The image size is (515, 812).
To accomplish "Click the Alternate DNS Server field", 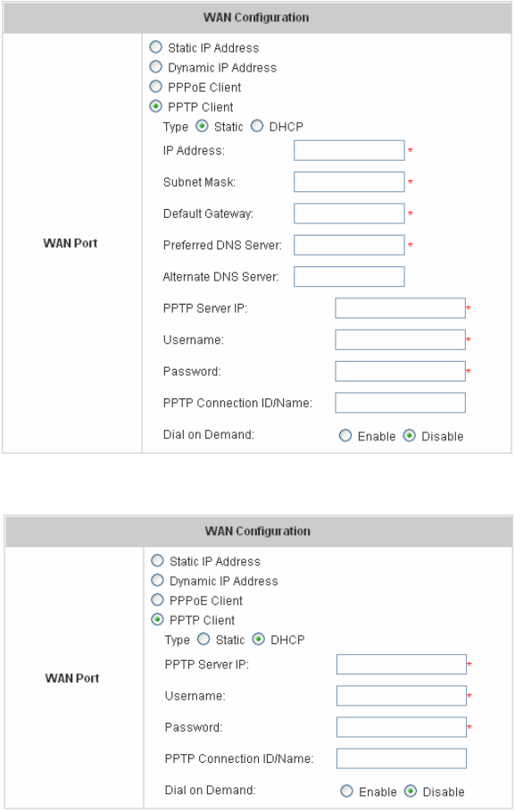I will [x=349, y=277].
